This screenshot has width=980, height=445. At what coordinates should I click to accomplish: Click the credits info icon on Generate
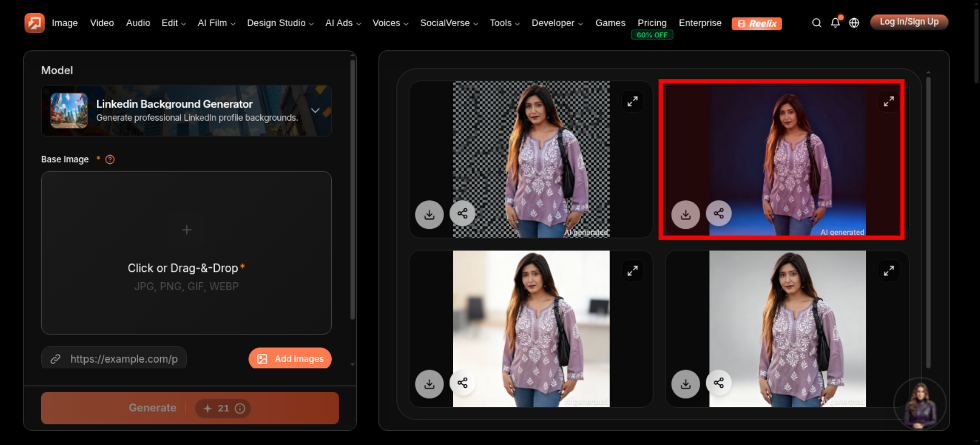tap(240, 408)
